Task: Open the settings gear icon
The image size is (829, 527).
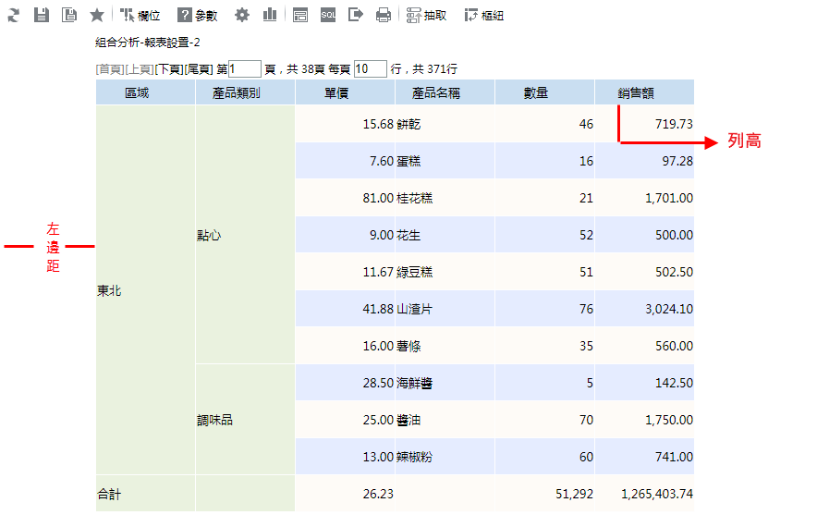Action: tap(242, 15)
